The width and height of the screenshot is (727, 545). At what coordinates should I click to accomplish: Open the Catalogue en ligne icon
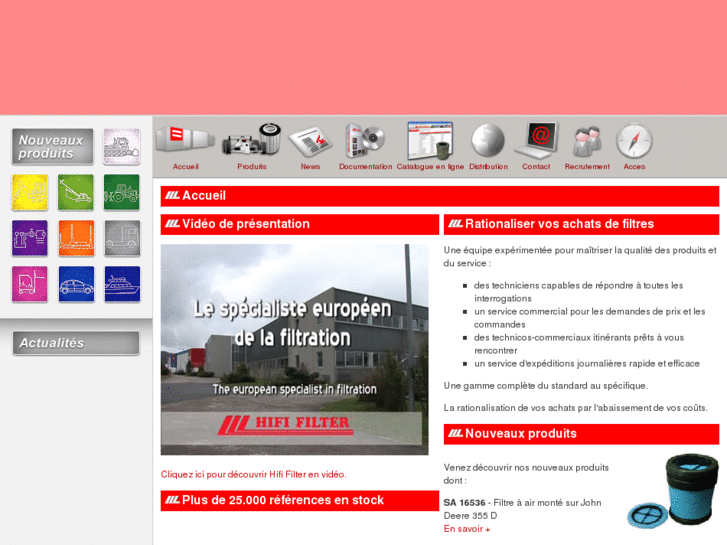[430, 140]
